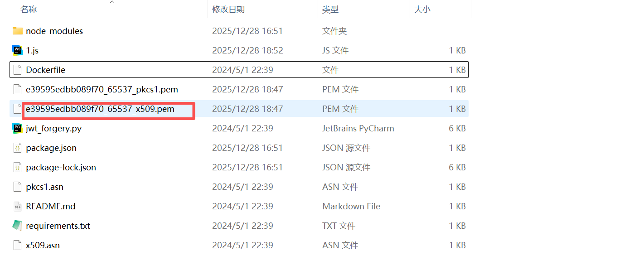The width and height of the screenshot is (644, 280).
Task: Select the file name jwt_forgery.py
Action: [54, 129]
